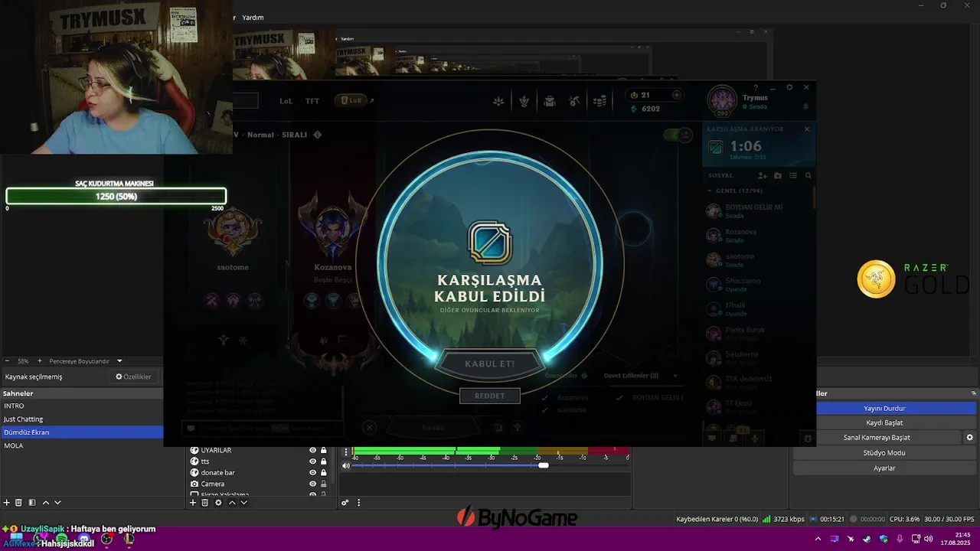Delete the selected scene using trash icon
This screenshot has height=551, width=980.
[x=19, y=503]
